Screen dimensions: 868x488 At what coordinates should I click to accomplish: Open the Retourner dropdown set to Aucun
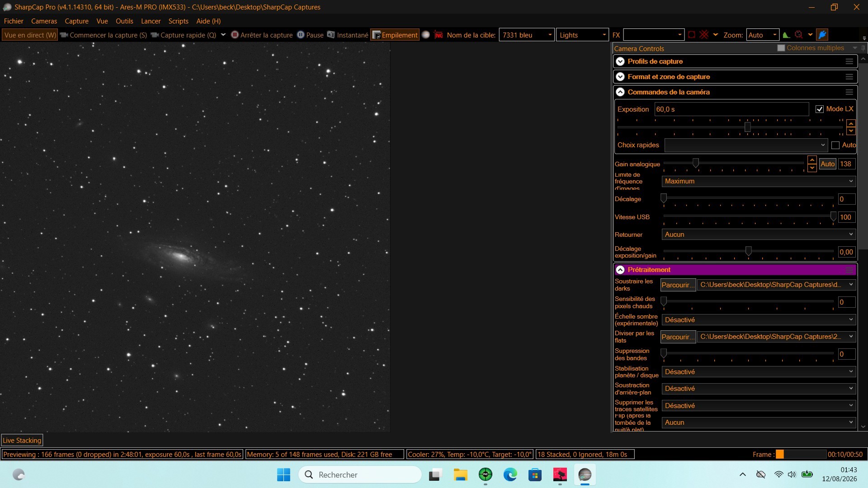pyautogui.click(x=759, y=235)
